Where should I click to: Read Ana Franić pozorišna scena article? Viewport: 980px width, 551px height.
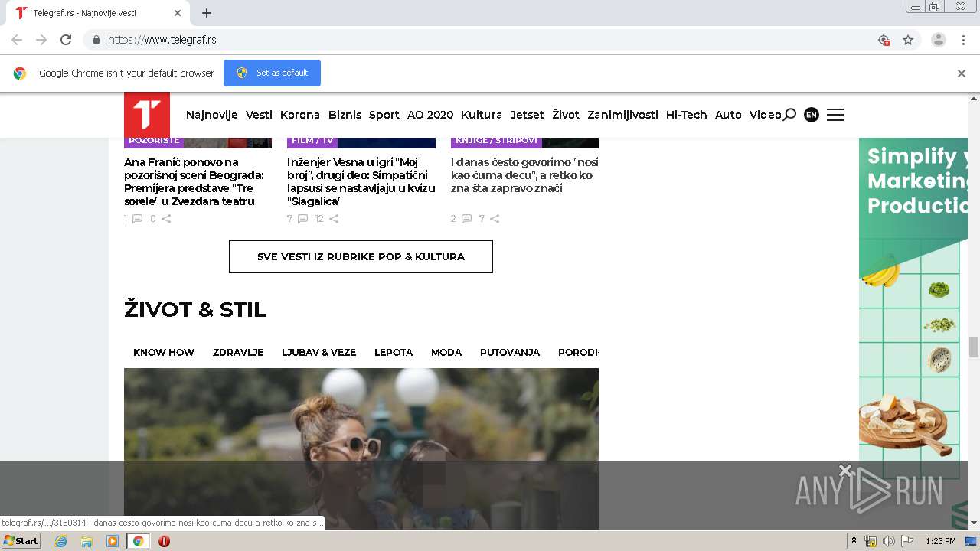coord(194,182)
